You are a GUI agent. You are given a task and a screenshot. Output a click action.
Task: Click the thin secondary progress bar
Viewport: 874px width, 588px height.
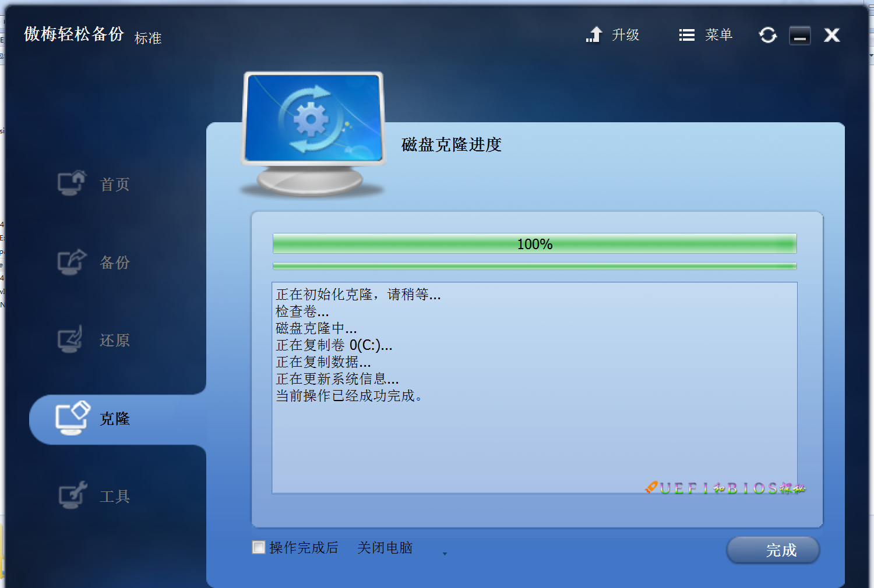click(535, 266)
